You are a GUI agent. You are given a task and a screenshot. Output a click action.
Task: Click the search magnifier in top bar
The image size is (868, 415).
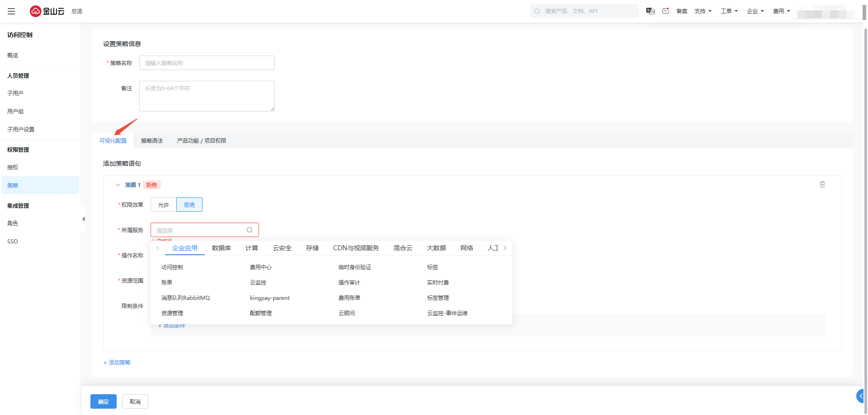point(537,11)
